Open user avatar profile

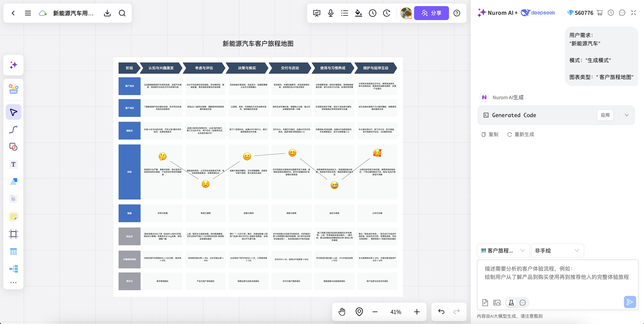point(406,13)
